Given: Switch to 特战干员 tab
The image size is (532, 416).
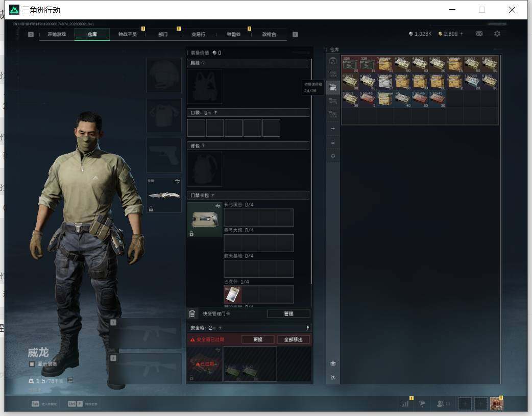Looking at the screenshot, I should click(128, 34).
